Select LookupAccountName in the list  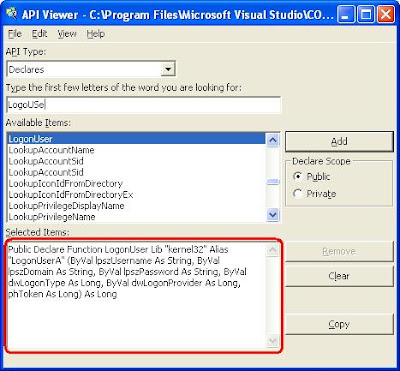[x=136, y=150]
